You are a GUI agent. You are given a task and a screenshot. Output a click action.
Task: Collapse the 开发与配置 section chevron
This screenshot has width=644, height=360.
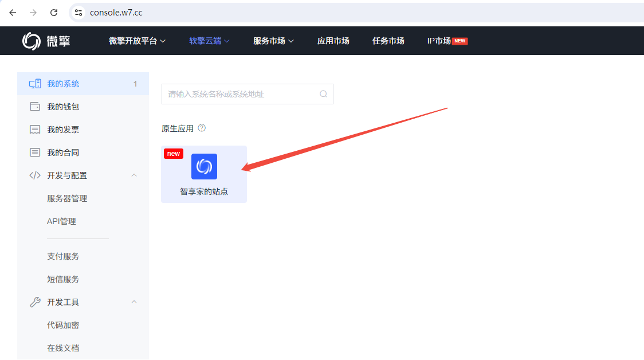134,175
